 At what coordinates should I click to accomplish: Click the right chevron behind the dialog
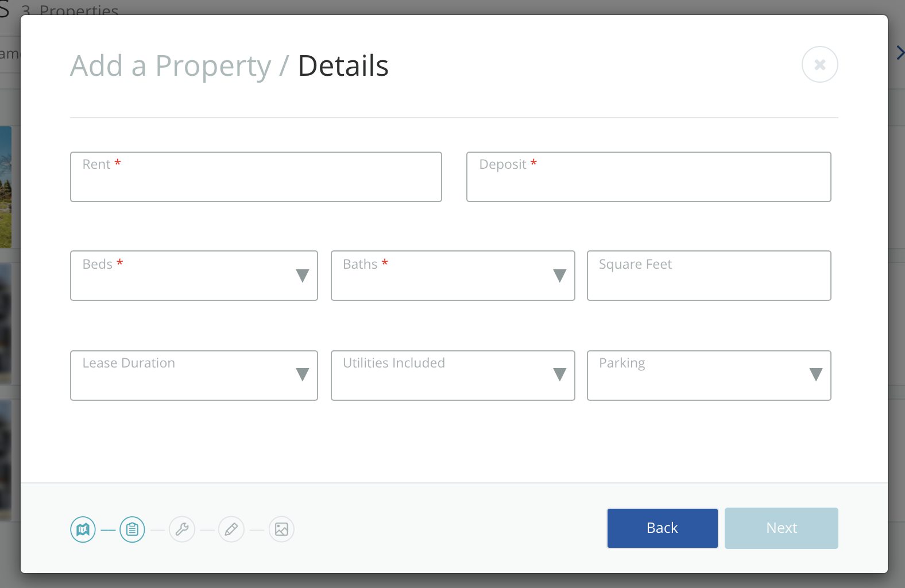coord(900,53)
